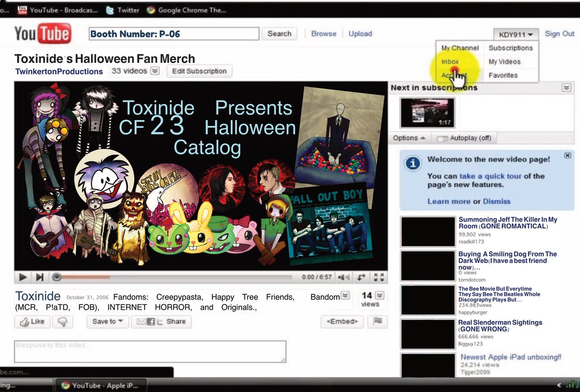The image size is (580, 392).
Task: Click the Summoning Jeff The Killer thumbnail
Action: coord(428,231)
